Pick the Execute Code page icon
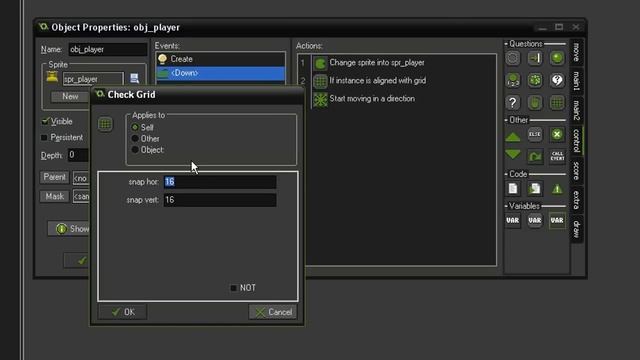Viewport: 640px width, 360px height. tap(513, 189)
